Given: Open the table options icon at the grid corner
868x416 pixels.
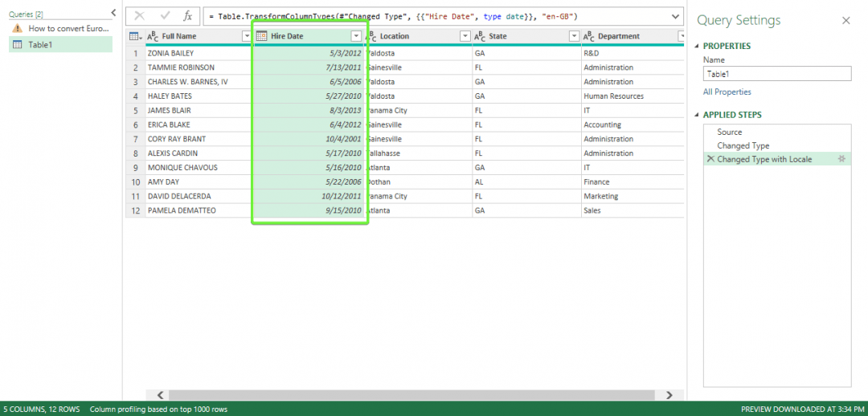Looking at the screenshot, I should [135, 36].
